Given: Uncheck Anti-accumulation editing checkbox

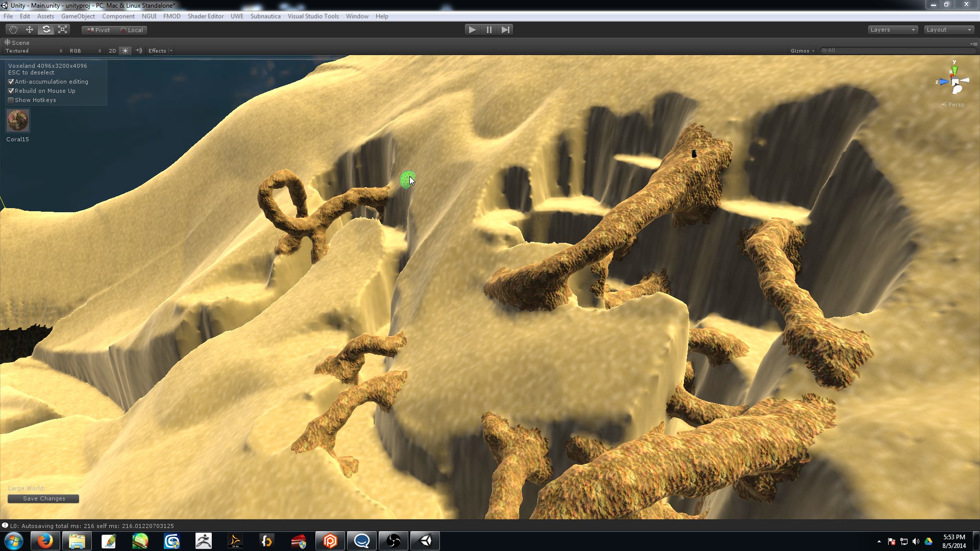Looking at the screenshot, I should [x=11, y=82].
